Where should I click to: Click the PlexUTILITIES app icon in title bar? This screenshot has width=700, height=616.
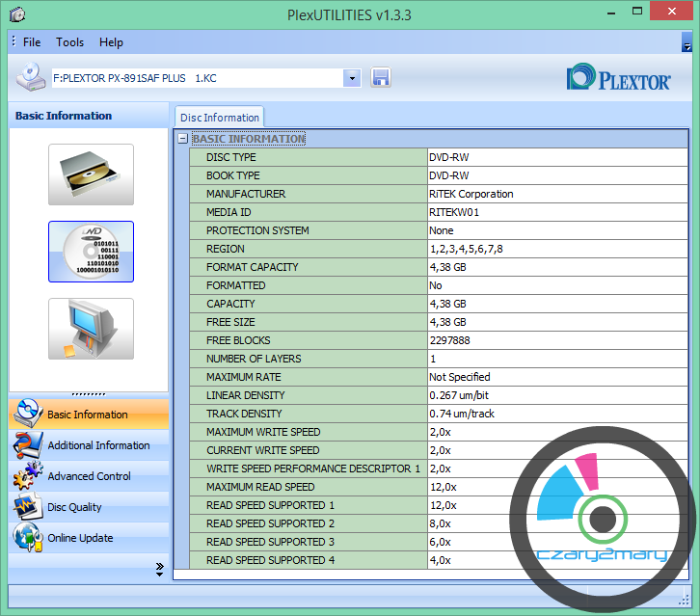pos(16,14)
